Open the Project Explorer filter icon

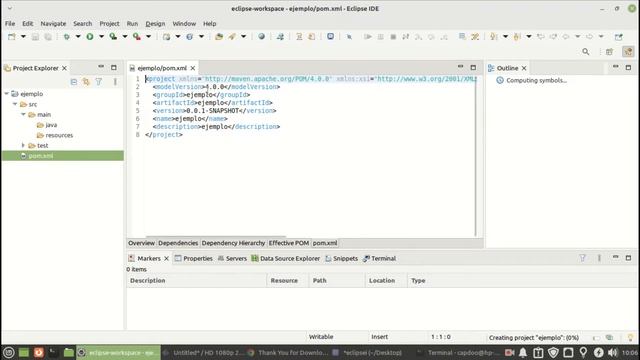point(99,82)
